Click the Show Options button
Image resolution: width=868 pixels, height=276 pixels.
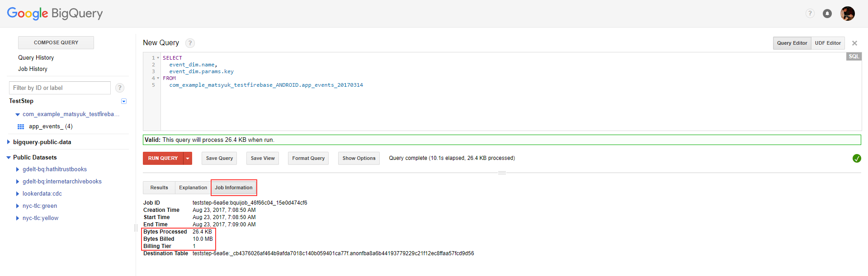click(359, 158)
